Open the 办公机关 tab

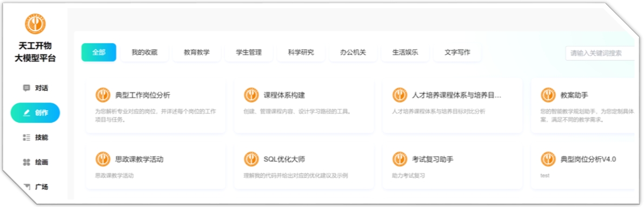click(353, 52)
